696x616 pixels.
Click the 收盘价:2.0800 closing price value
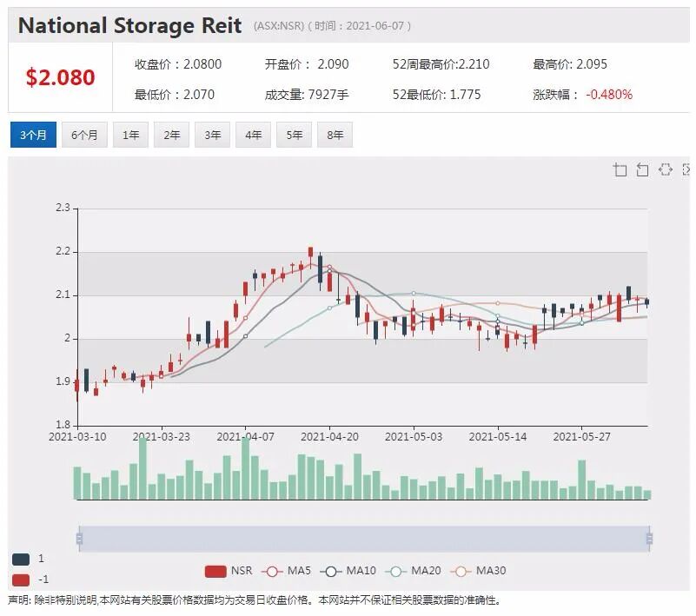pyautogui.click(x=178, y=64)
